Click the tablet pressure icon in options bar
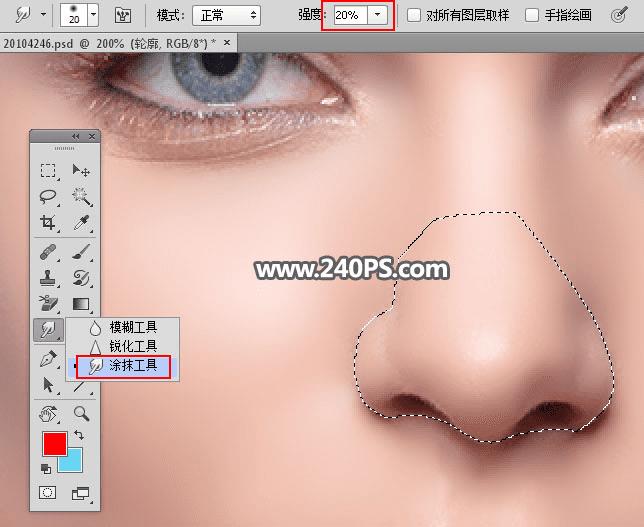This screenshot has height=527, width=644. click(x=619, y=15)
